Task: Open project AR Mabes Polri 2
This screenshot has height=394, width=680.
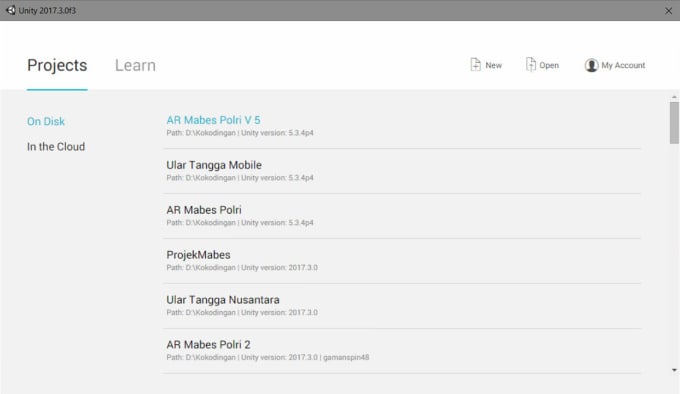Action: click(208, 345)
